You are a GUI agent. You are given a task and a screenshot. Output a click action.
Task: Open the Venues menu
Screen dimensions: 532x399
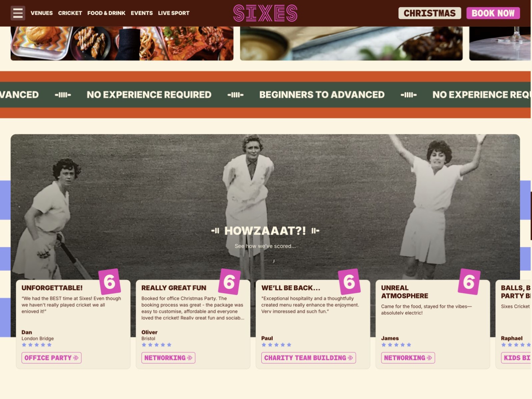(42, 13)
